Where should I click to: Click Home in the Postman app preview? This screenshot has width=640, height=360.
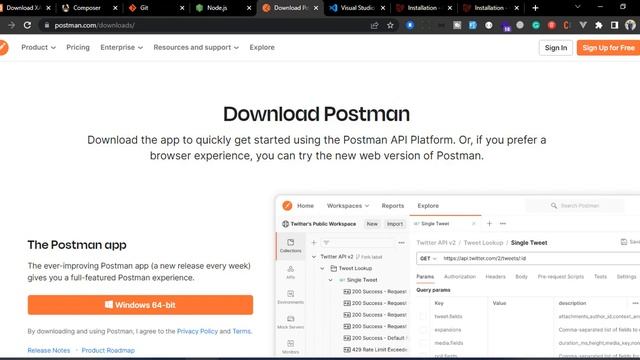(x=305, y=206)
